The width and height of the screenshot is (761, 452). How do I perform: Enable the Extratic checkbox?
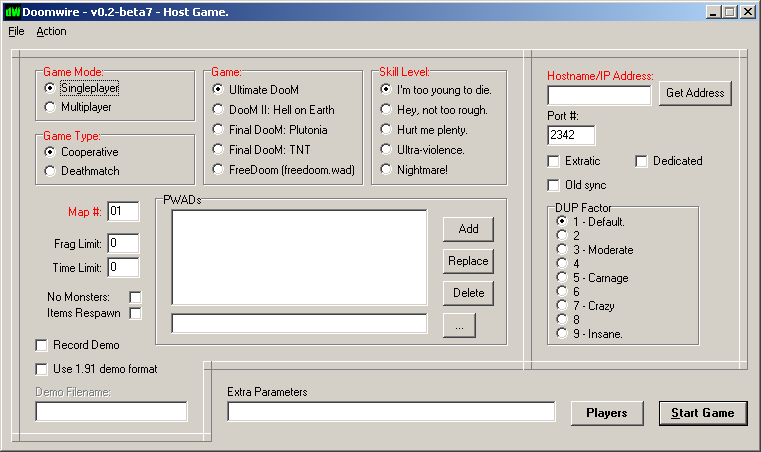click(x=553, y=161)
